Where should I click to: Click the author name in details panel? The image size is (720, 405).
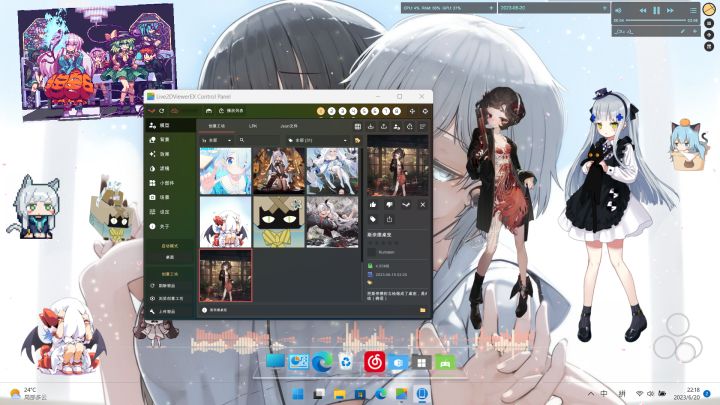(x=386, y=252)
